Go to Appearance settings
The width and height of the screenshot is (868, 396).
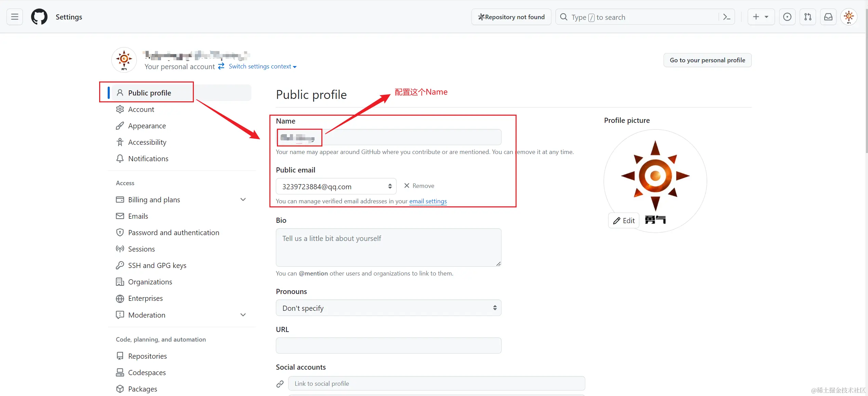click(x=147, y=126)
